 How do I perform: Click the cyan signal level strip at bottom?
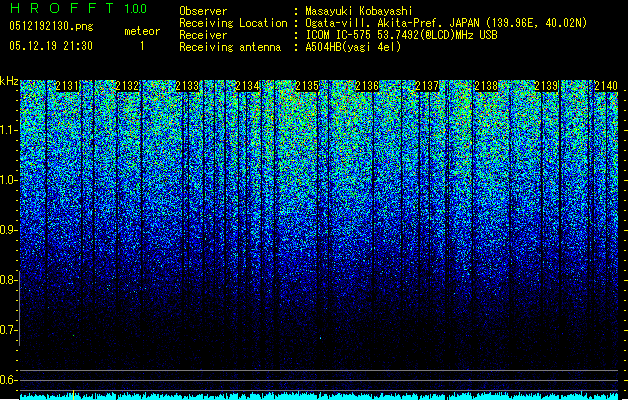pyautogui.click(x=319, y=396)
